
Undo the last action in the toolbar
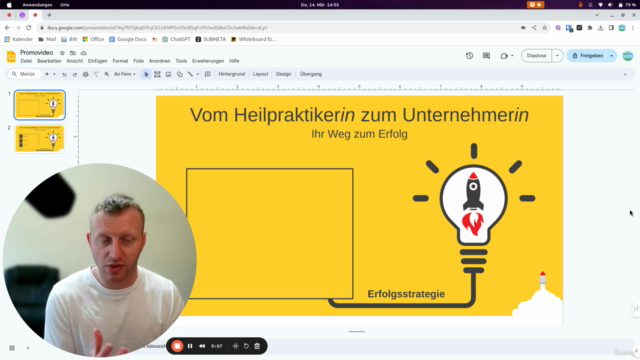[64, 74]
